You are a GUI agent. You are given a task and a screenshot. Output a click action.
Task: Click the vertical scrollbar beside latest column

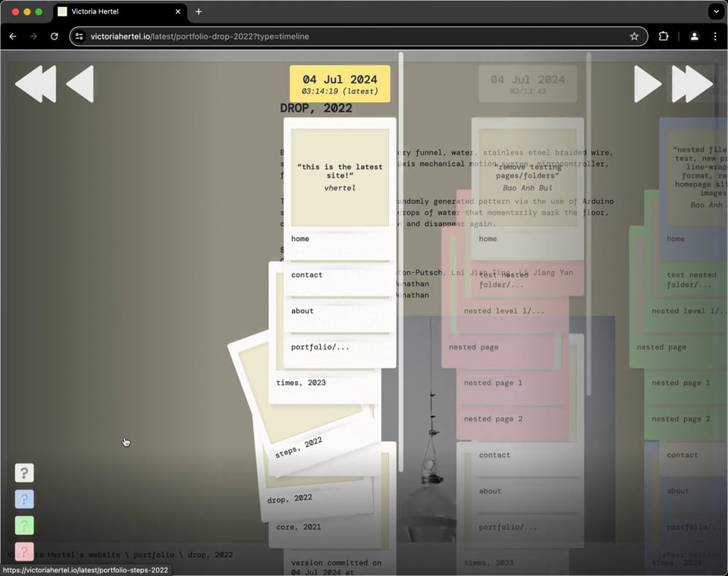click(400, 261)
